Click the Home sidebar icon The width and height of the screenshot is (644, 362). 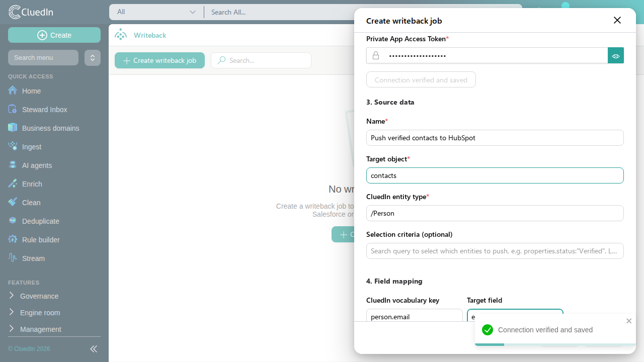13,90
